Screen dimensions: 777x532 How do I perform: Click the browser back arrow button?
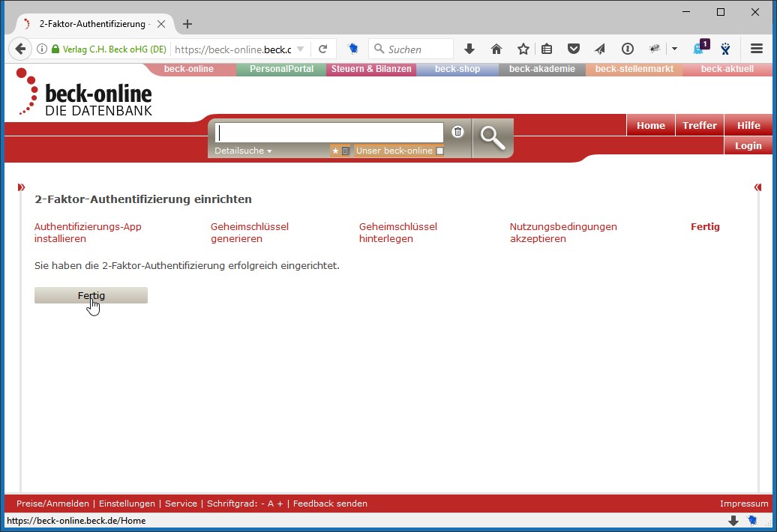[x=19, y=49]
